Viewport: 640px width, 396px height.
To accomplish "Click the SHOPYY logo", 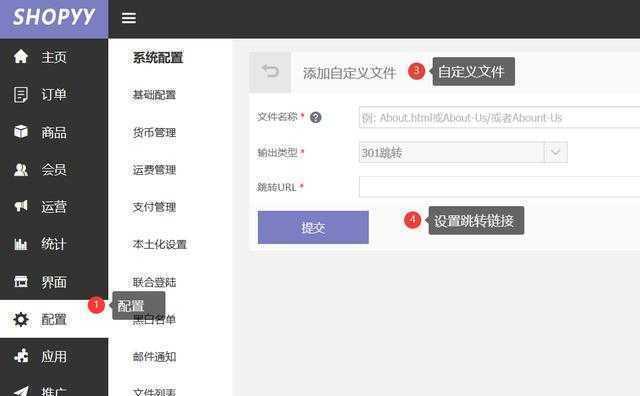I will coord(54,18).
